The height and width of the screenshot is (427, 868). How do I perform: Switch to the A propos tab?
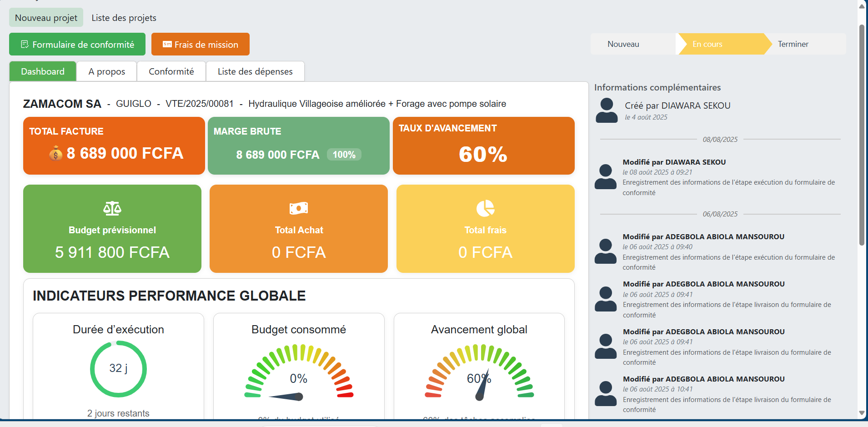tap(106, 71)
